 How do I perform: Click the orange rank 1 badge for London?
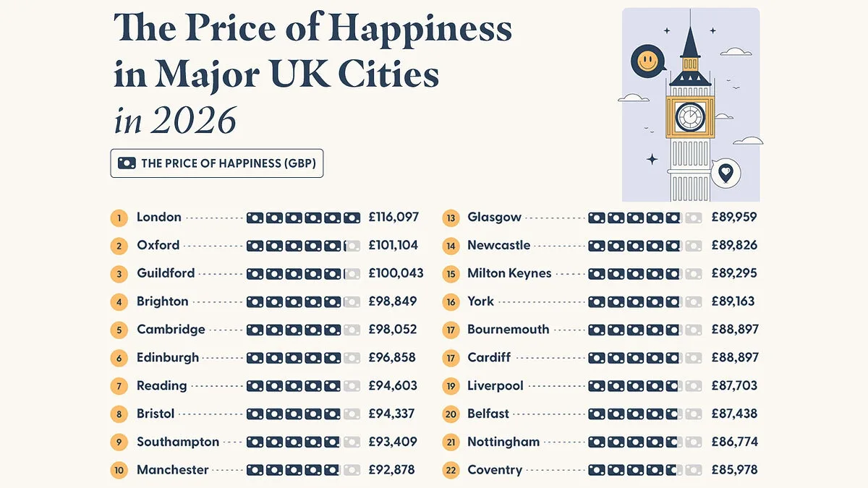[119, 218]
